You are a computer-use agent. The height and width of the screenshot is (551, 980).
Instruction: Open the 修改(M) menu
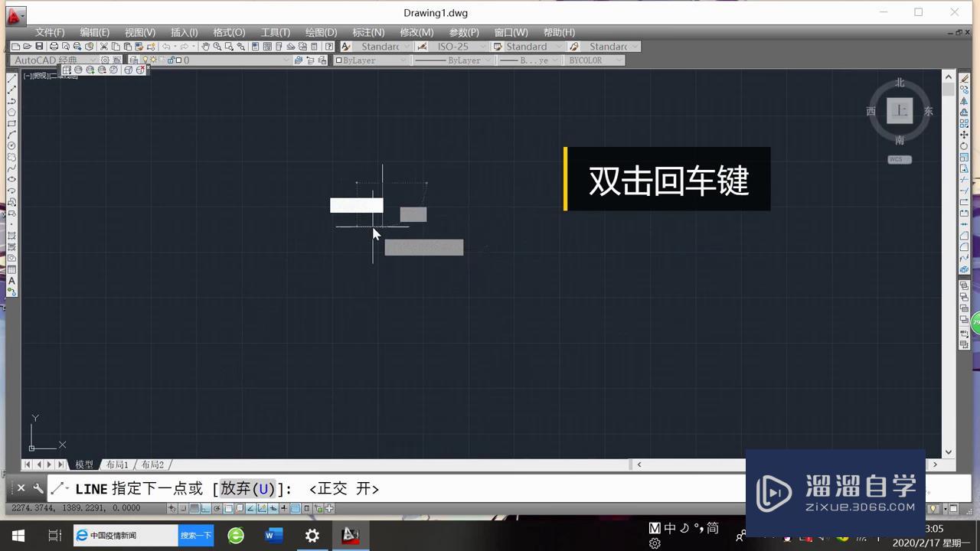416,32
